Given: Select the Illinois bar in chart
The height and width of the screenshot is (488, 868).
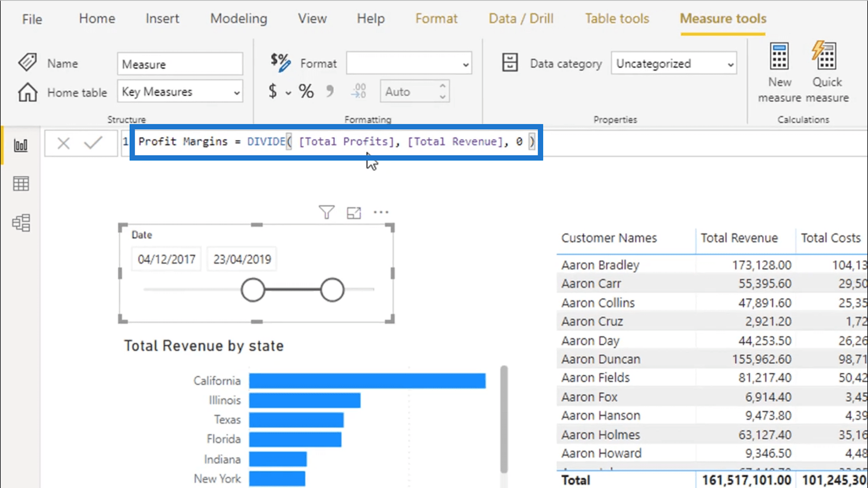Looking at the screenshot, I should (305, 400).
